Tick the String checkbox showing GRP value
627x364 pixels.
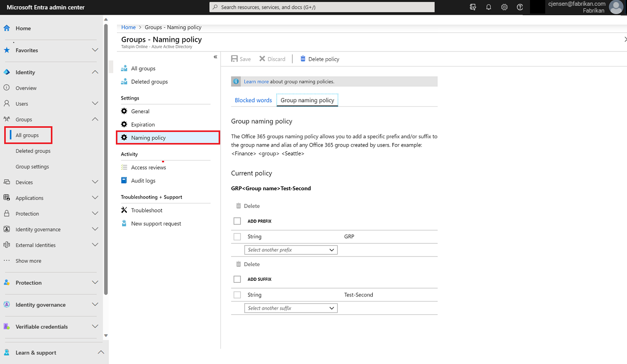(237, 236)
